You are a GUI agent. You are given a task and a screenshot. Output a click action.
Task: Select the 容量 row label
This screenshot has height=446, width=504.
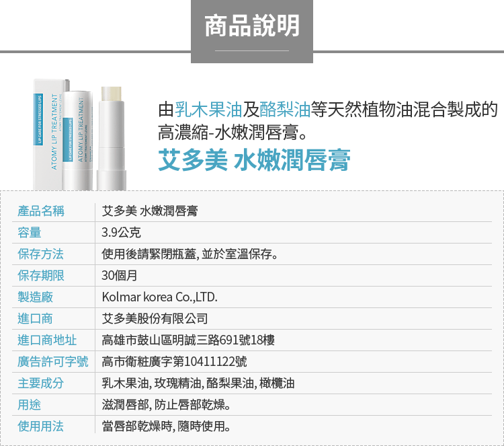[30, 233]
